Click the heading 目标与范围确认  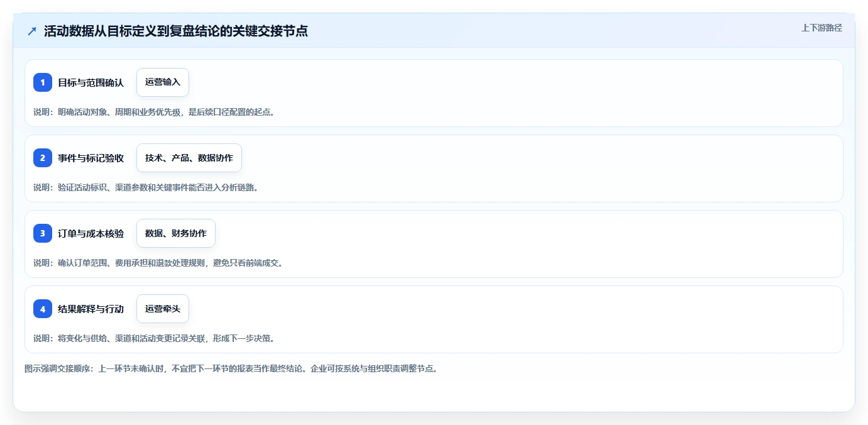click(x=91, y=82)
